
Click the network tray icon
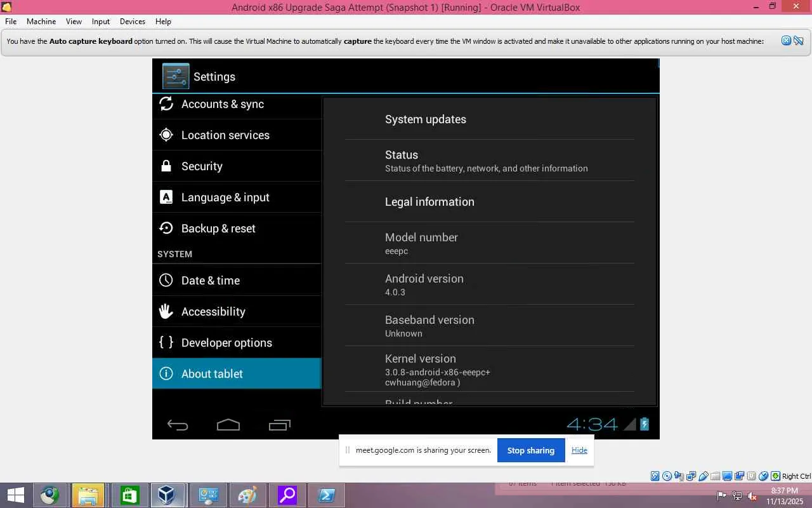click(x=737, y=495)
